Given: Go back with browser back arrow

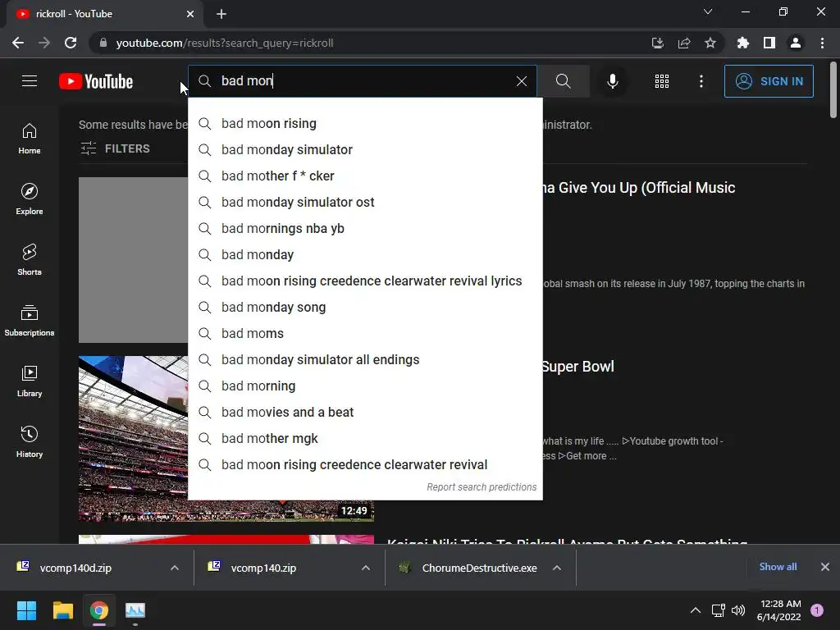Looking at the screenshot, I should click(18, 43).
